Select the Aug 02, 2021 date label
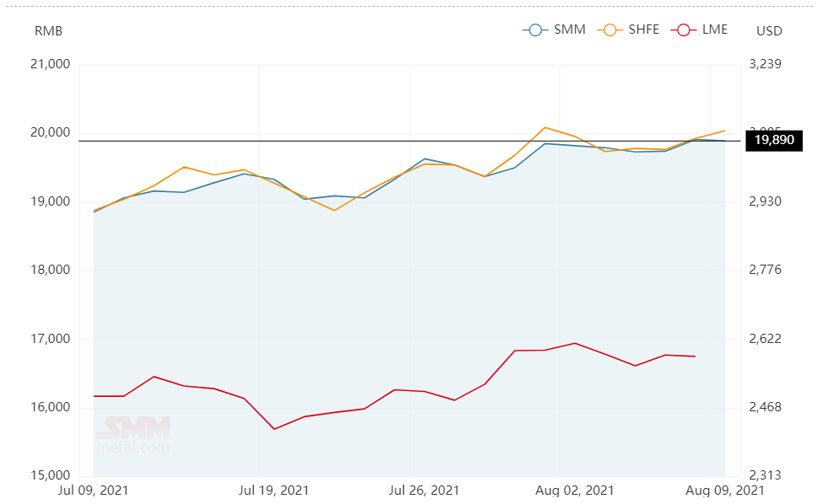Screen dimensions: 817x504 [575, 491]
